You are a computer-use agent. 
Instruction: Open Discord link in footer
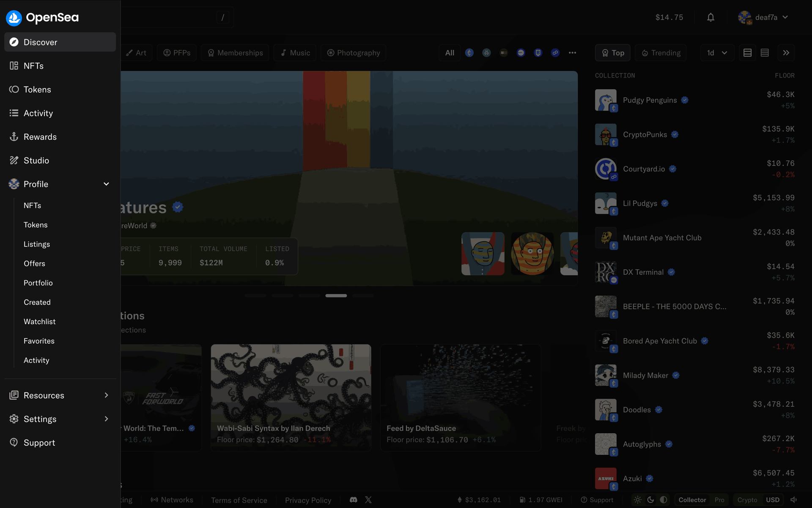(x=354, y=500)
